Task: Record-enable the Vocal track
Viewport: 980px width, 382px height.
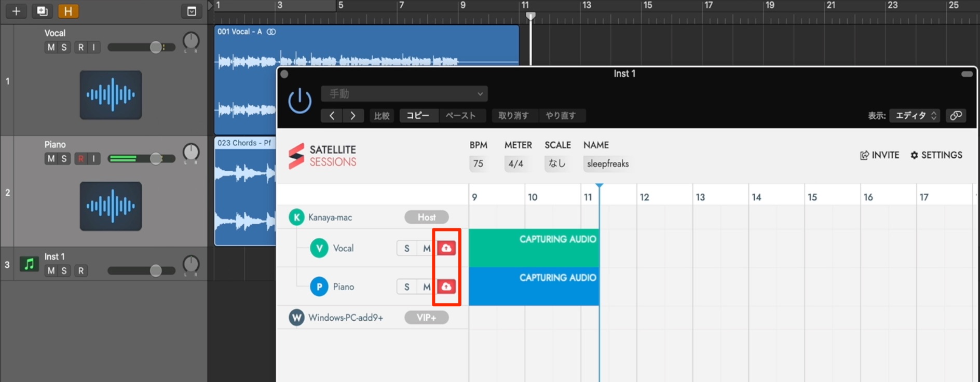Action: tap(81, 47)
